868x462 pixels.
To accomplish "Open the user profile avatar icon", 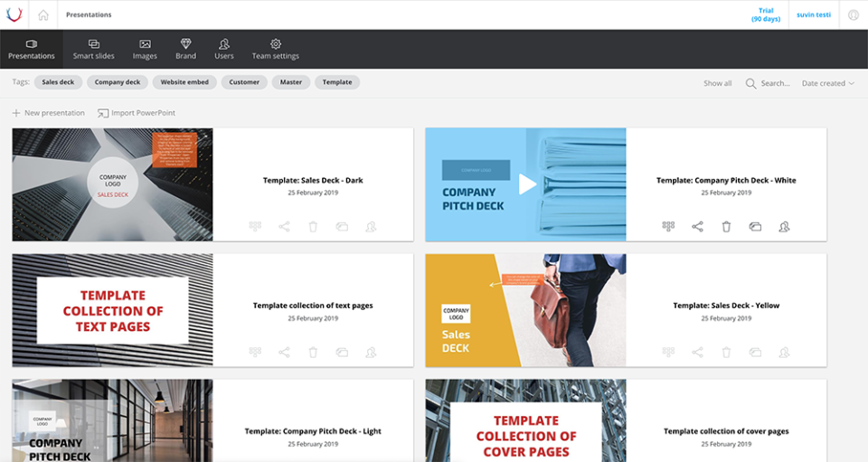I will [854, 15].
